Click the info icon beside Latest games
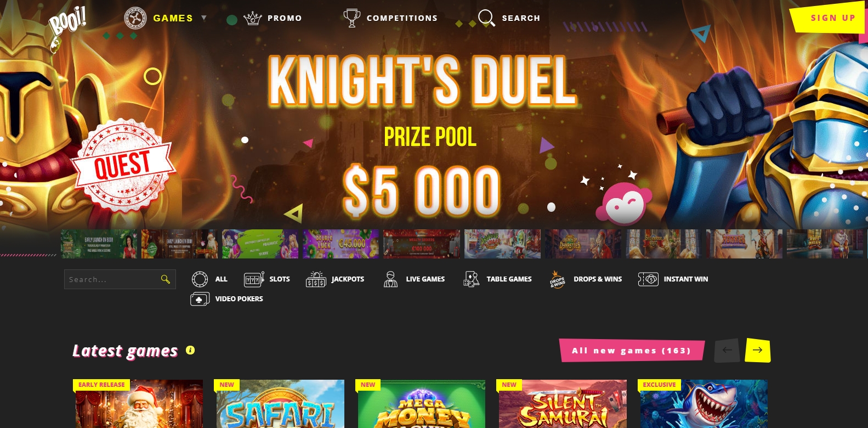Image resolution: width=868 pixels, height=428 pixels. 190,350
